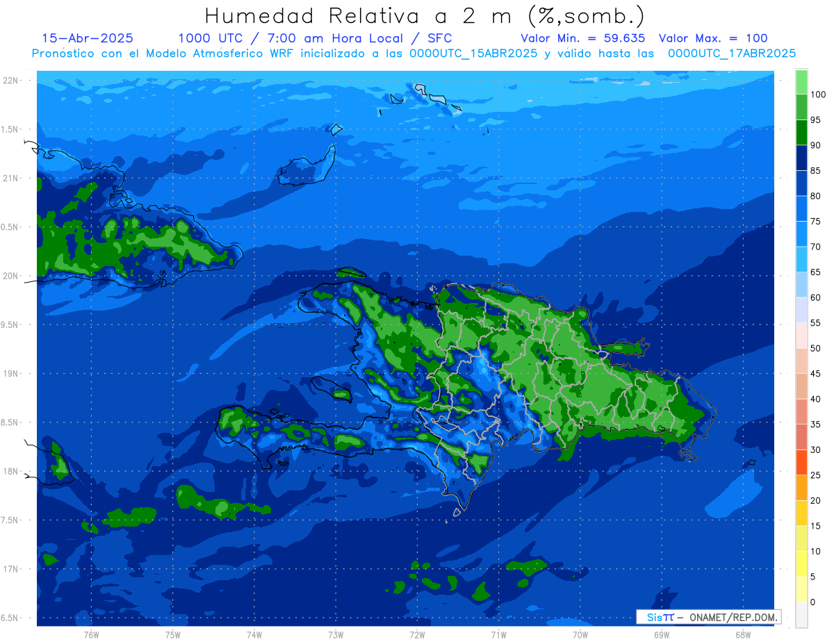Click the yellow swatch between 10 and 15
This screenshot has height=644, width=834.
point(801,538)
